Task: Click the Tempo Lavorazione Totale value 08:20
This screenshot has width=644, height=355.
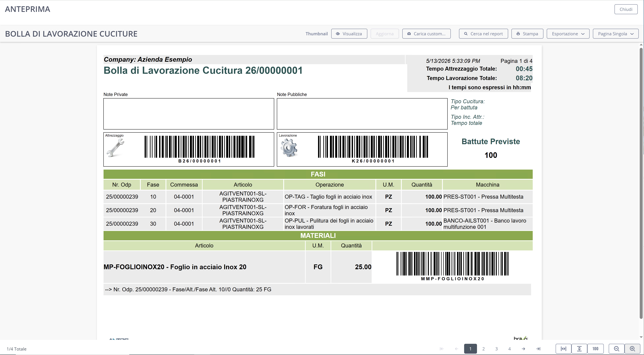Action: [x=524, y=78]
